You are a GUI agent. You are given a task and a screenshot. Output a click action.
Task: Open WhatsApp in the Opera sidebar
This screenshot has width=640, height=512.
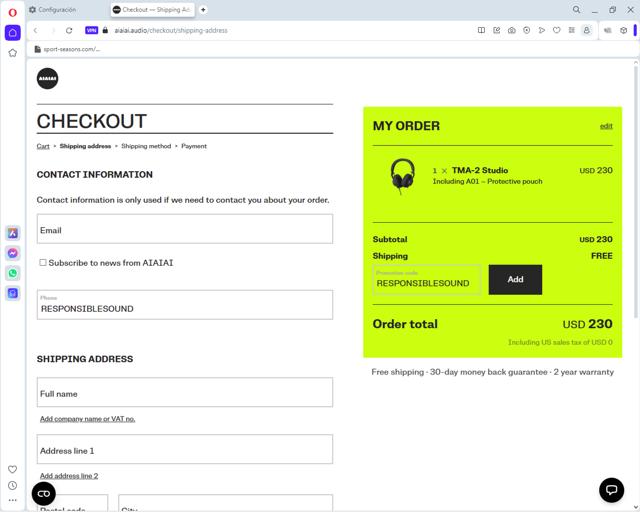[x=13, y=273]
